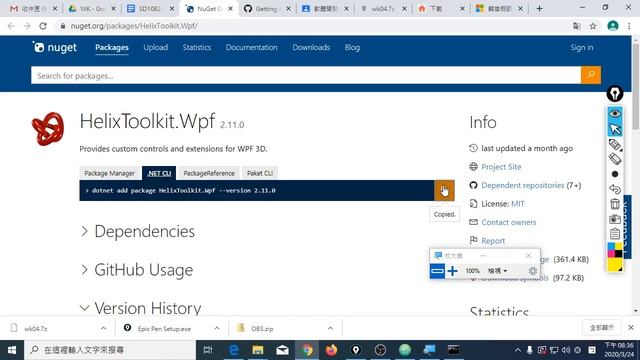The height and width of the screenshot is (360, 640).
Task: Open options for Epic Pen Setup.exe download
Action: click(217, 328)
